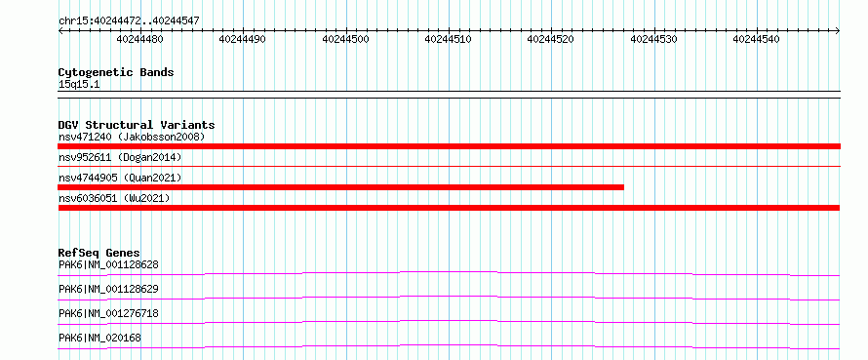Viewport: 868px width, 360px height.
Task: Open variant nsv952611 (Dogan2014) label
Action: point(120,157)
